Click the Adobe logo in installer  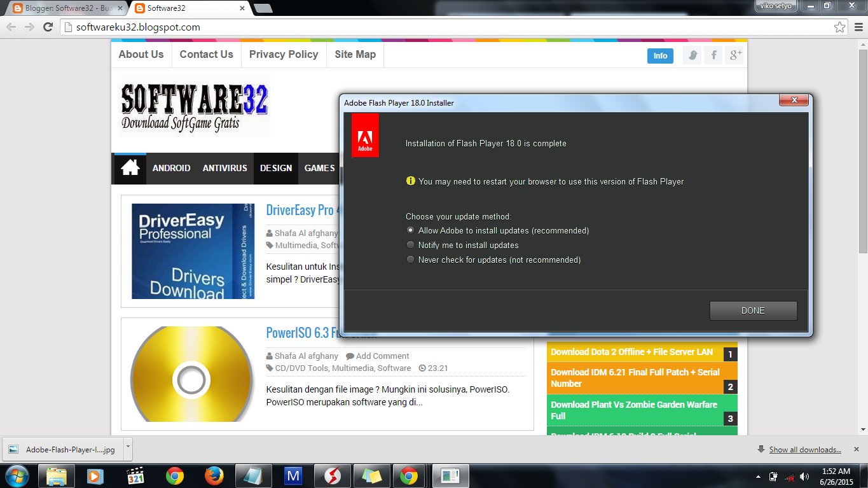click(365, 136)
